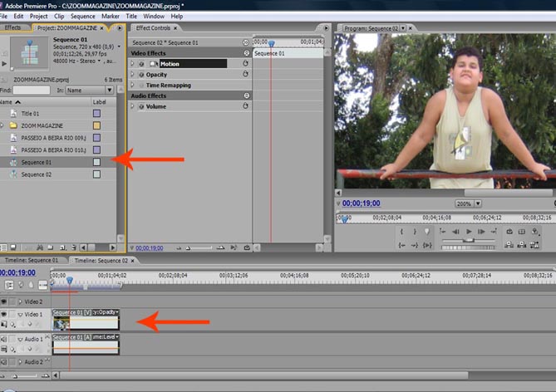Switch to Timeline: Sequence 01 tab

[x=33, y=261]
